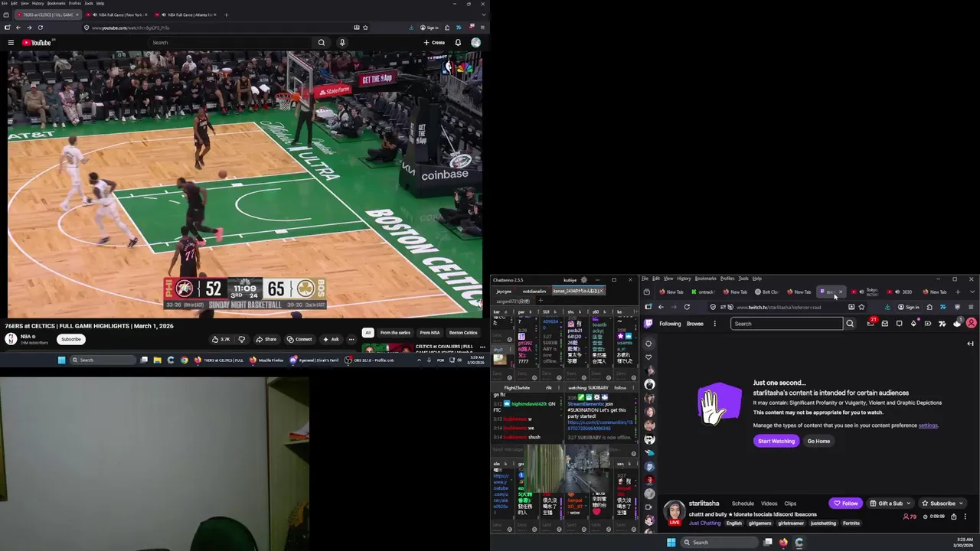980x551 pixels.
Task: Open Bookmarks menu in YouTube Firefox window
Action: point(57,3)
